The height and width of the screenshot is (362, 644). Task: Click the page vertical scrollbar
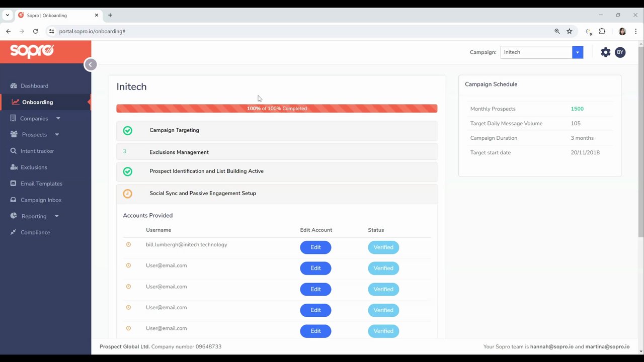pyautogui.click(x=641, y=141)
